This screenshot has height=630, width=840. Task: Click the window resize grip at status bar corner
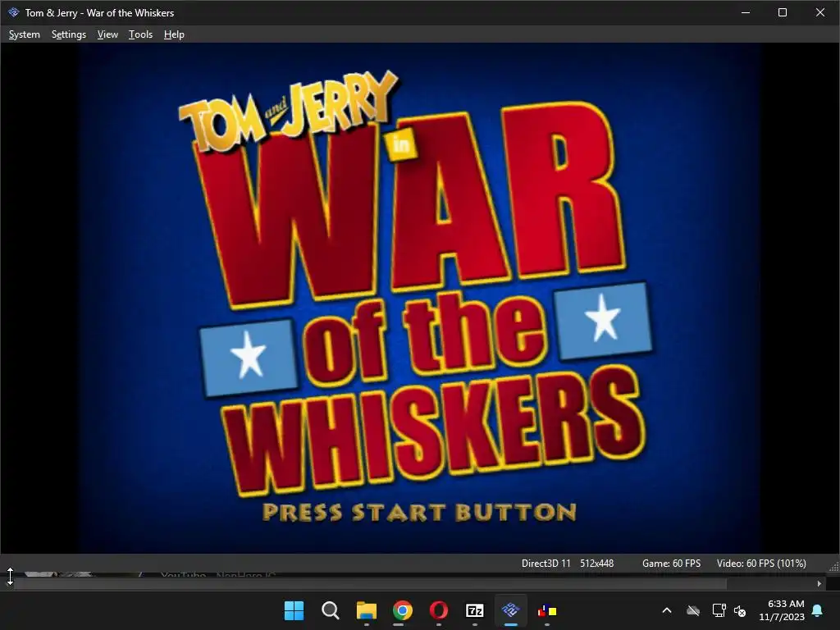coord(834,567)
